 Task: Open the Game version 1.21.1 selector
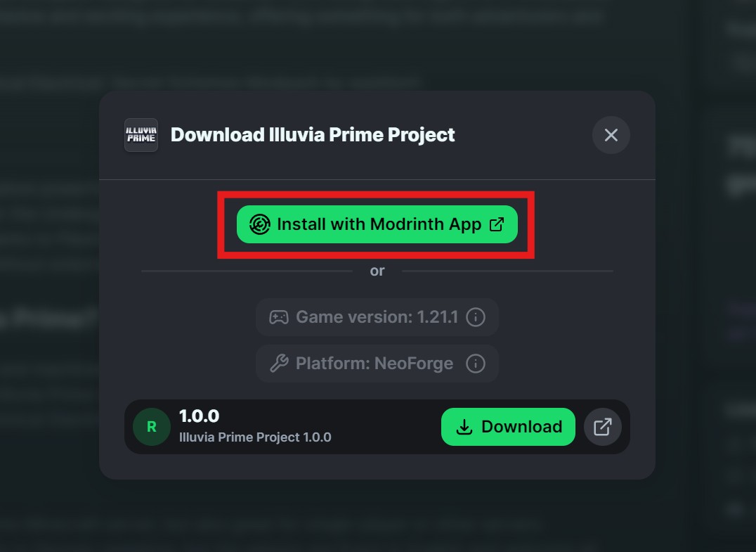coord(376,317)
